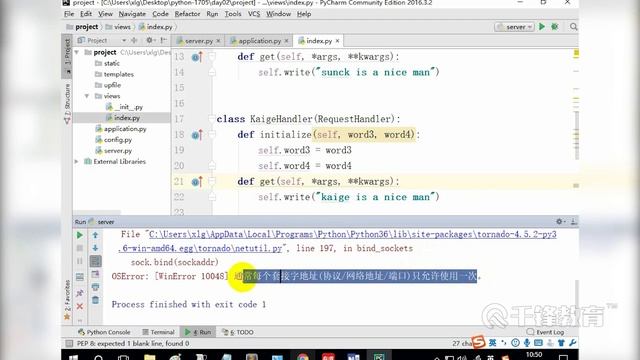Image resolution: width=640 pixels, height=360 pixels.
Task: Fold the get method at line 13
Action: pos(212,57)
